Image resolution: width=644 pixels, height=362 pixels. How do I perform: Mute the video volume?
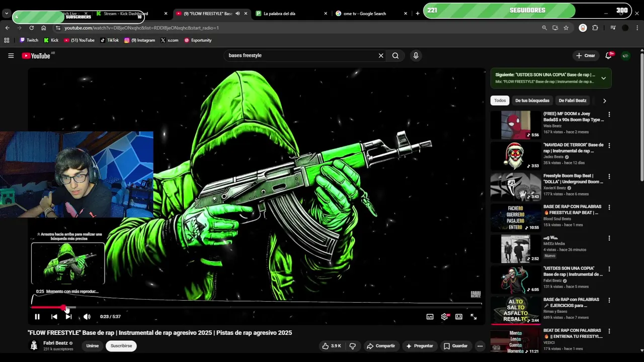87,317
